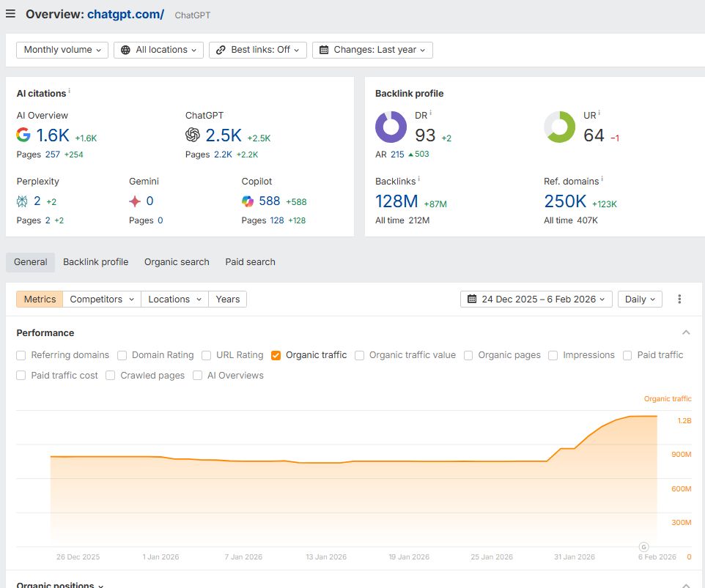
Task: Enable the Crawled pages checkbox
Action: pos(110,376)
